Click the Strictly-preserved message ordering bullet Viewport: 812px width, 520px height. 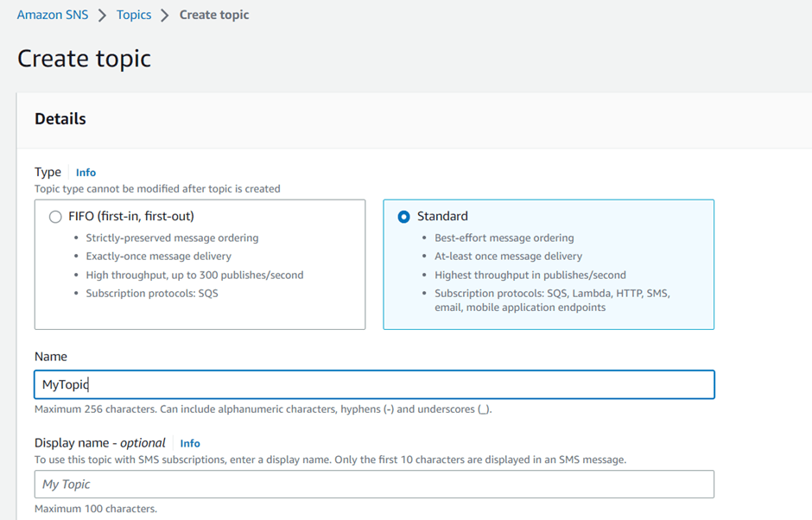coord(172,238)
